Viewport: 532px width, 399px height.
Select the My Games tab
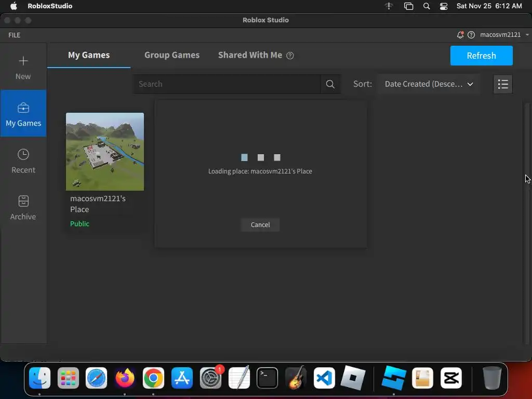89,55
